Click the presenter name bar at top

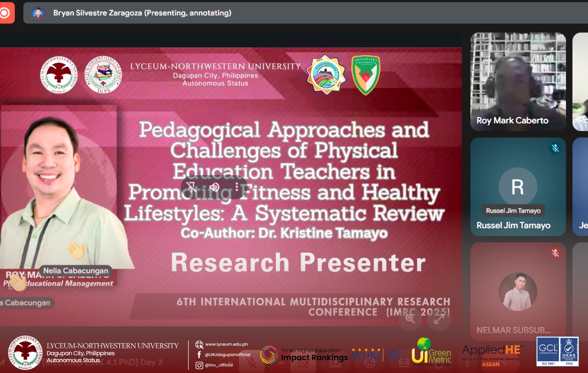point(142,13)
